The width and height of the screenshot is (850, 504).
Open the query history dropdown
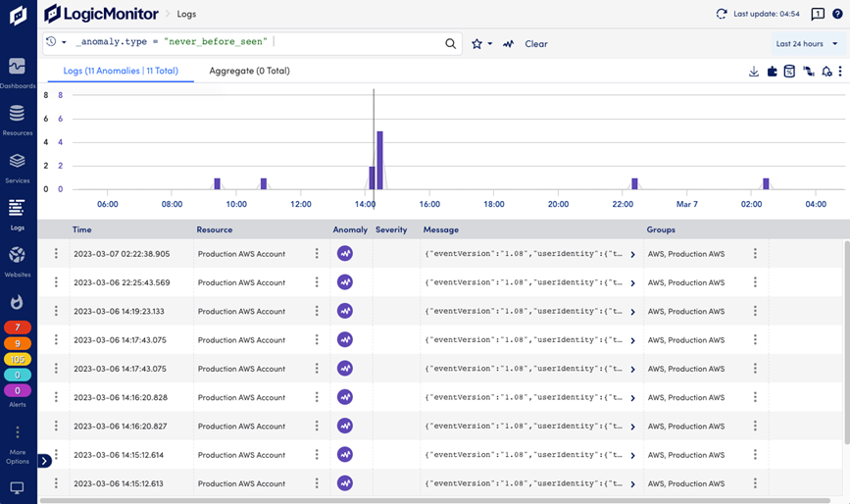(x=56, y=42)
